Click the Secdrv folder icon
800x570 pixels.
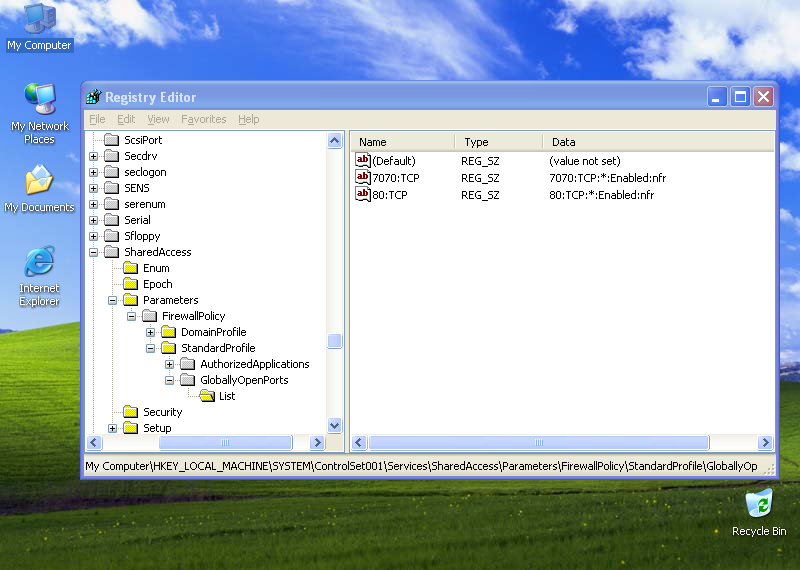pyautogui.click(x=112, y=156)
